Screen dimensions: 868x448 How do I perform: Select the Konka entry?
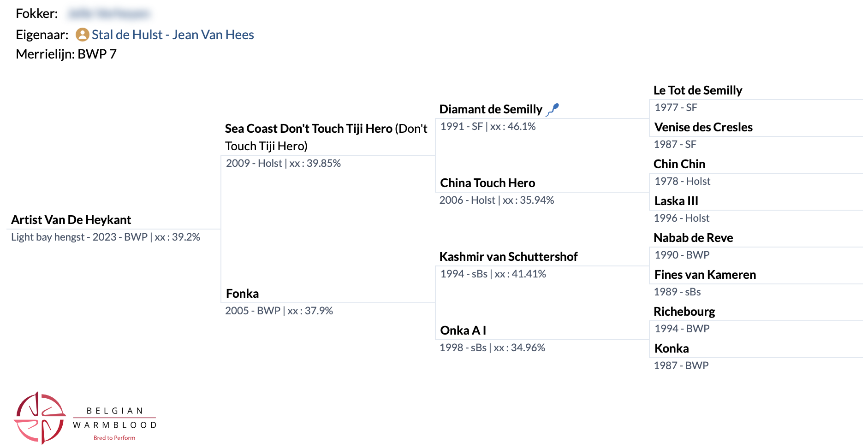click(672, 348)
